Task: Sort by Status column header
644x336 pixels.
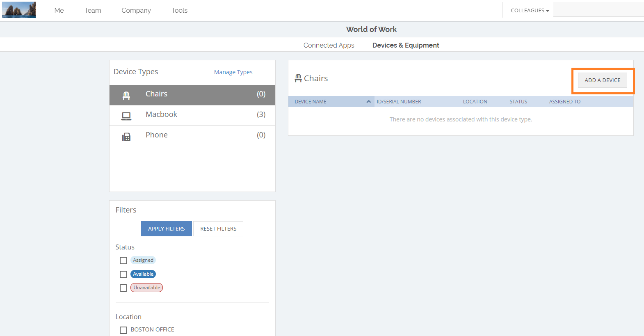Action: (x=518, y=102)
